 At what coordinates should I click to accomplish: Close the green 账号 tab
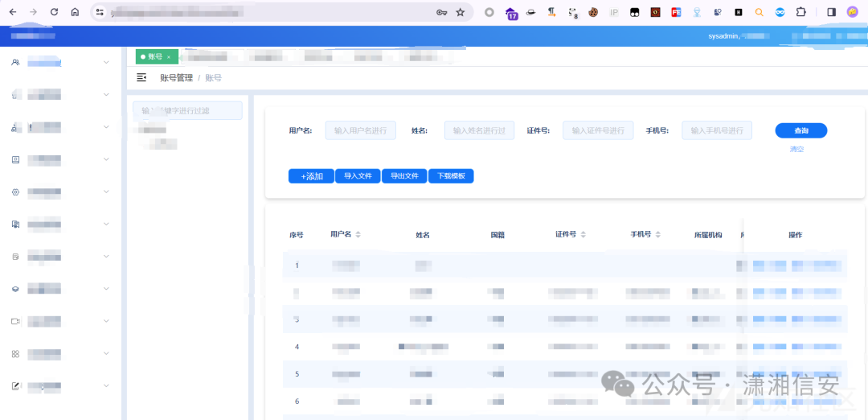[x=169, y=57]
